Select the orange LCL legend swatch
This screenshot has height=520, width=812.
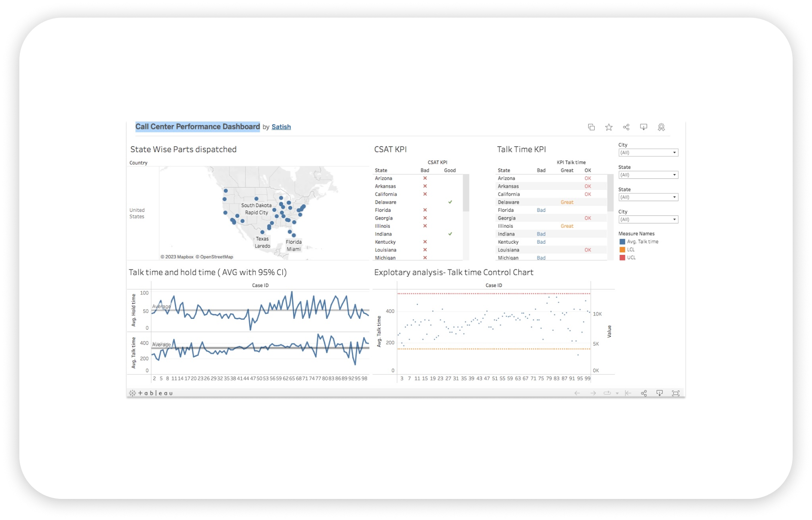click(622, 249)
